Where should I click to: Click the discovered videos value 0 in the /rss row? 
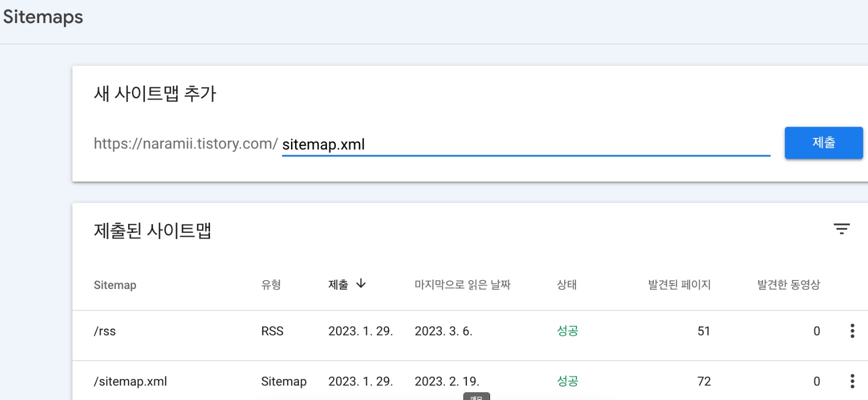(816, 331)
